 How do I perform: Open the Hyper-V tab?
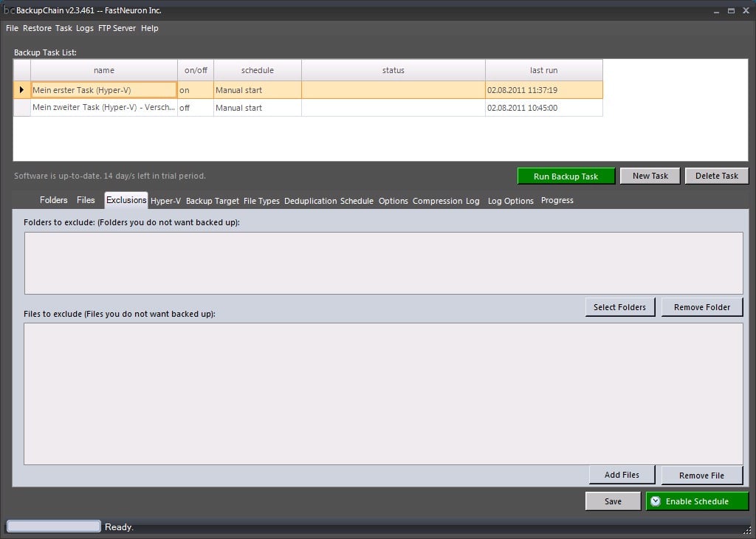pyautogui.click(x=165, y=201)
